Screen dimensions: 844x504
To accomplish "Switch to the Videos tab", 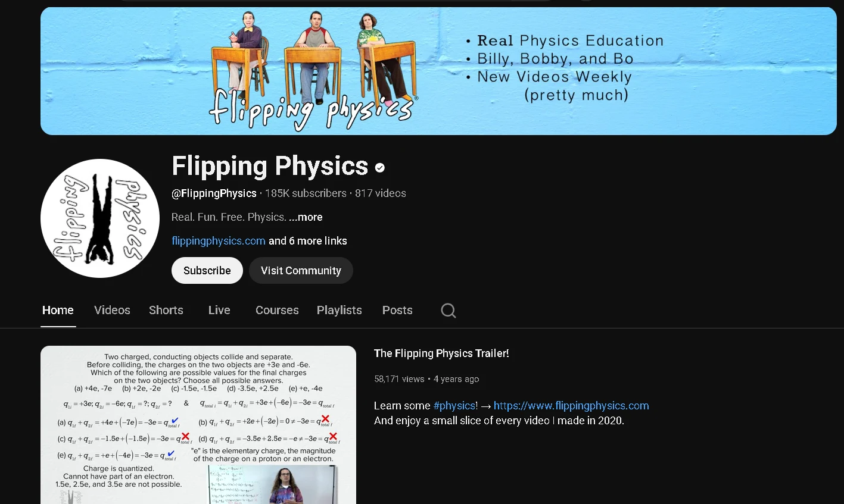I will click(112, 311).
